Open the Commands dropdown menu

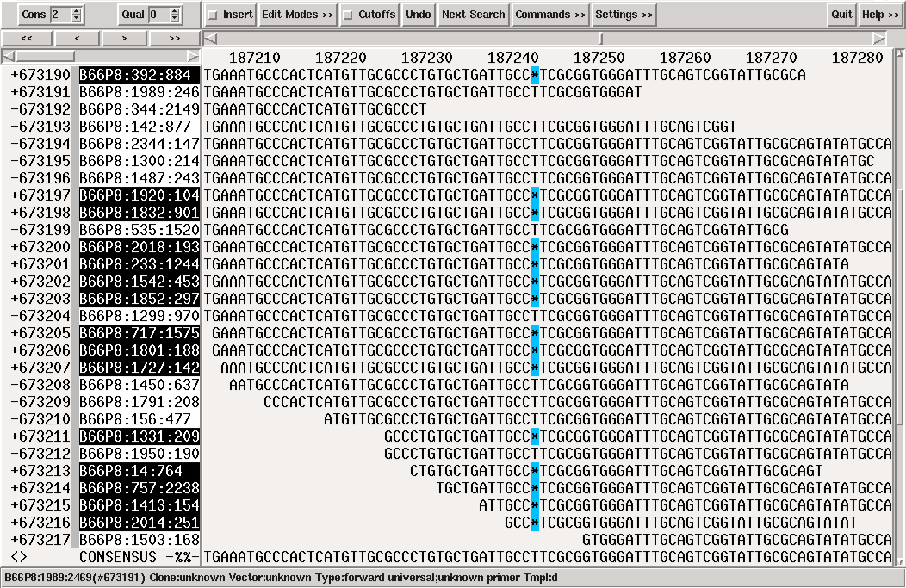tap(549, 15)
